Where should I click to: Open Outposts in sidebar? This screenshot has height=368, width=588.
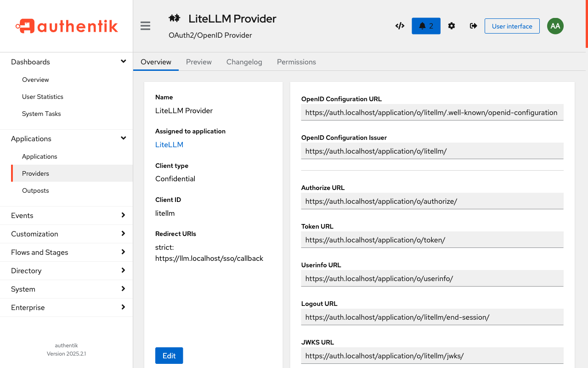click(72, 190)
